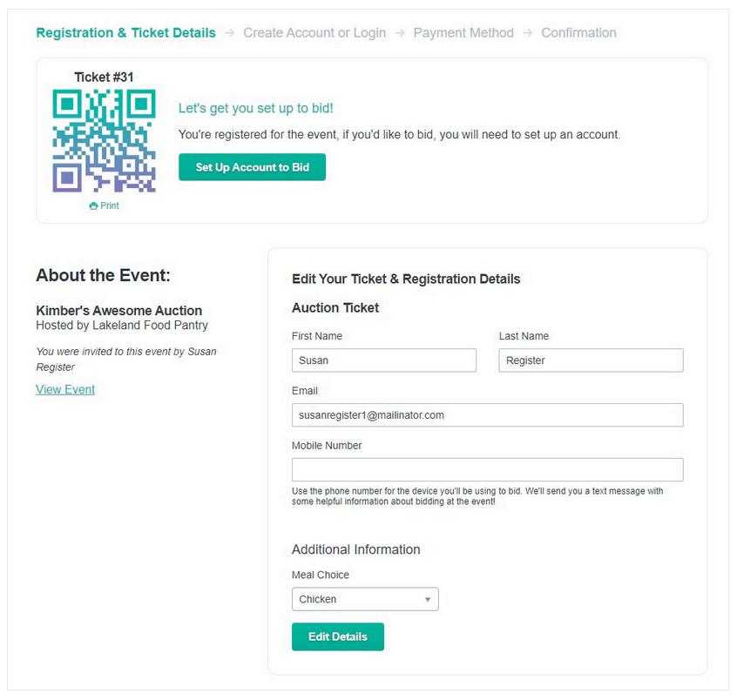The image size is (737, 700).
Task: Select the empty Mobile Number field
Action: pyautogui.click(x=487, y=470)
